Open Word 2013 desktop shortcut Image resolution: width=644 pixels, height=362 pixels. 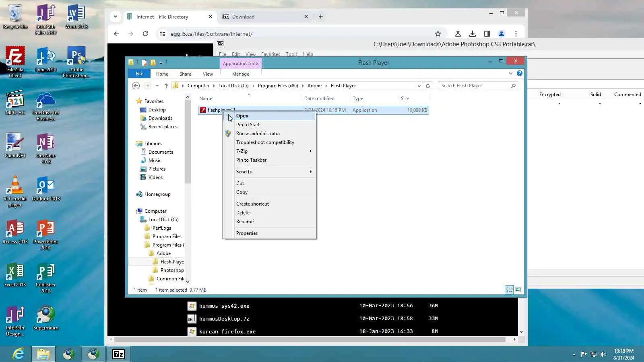[76, 16]
